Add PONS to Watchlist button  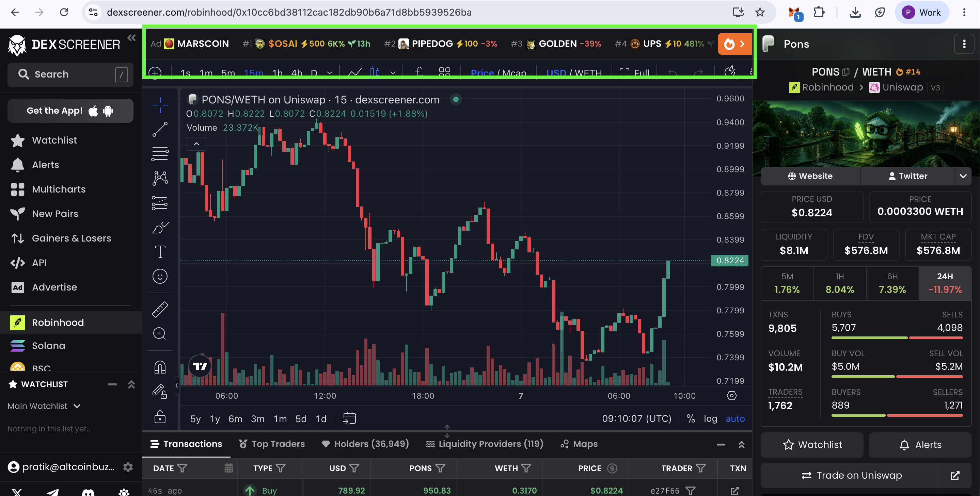click(x=812, y=445)
